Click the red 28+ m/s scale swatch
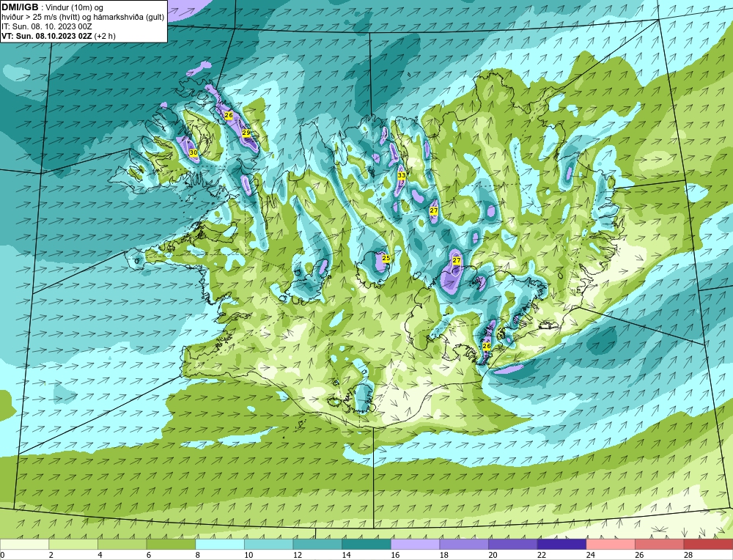Image resolution: width=733 pixels, height=560 pixels. coord(708,544)
